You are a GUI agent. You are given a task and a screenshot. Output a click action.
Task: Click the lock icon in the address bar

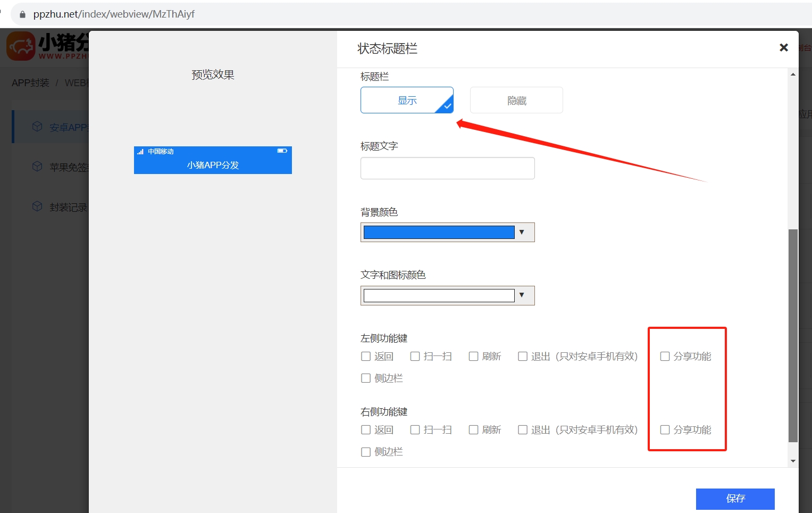pos(22,14)
